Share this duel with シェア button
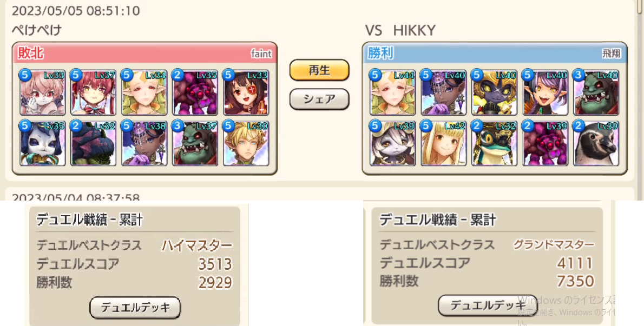This screenshot has width=644, height=326. [319, 99]
